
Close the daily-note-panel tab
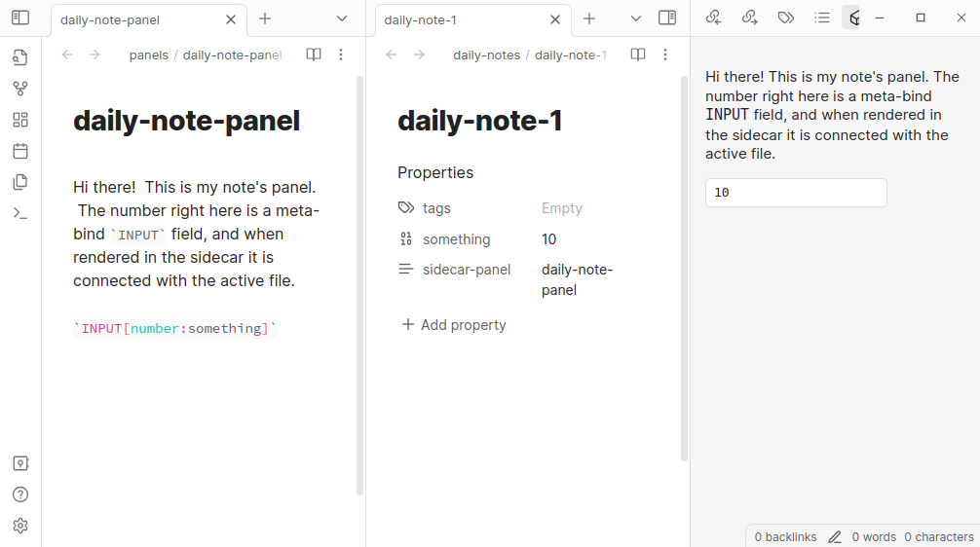coord(231,20)
